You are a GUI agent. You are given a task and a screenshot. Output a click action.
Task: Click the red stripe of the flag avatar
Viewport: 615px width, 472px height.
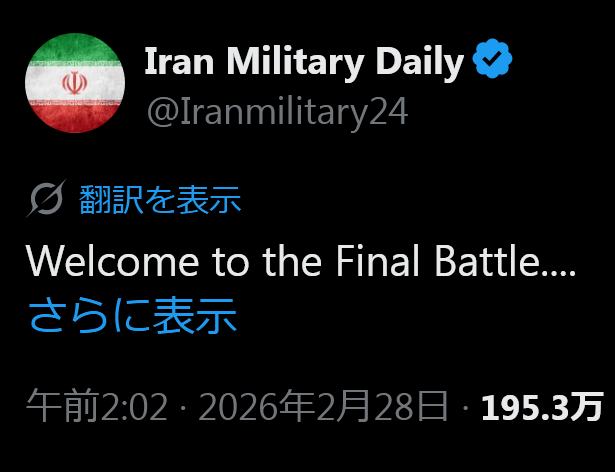(75, 116)
